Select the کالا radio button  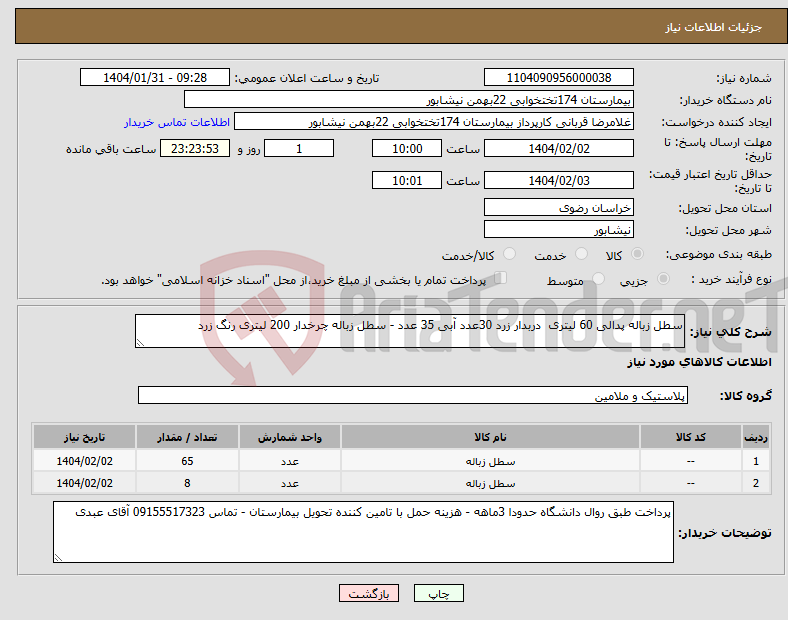637,254
